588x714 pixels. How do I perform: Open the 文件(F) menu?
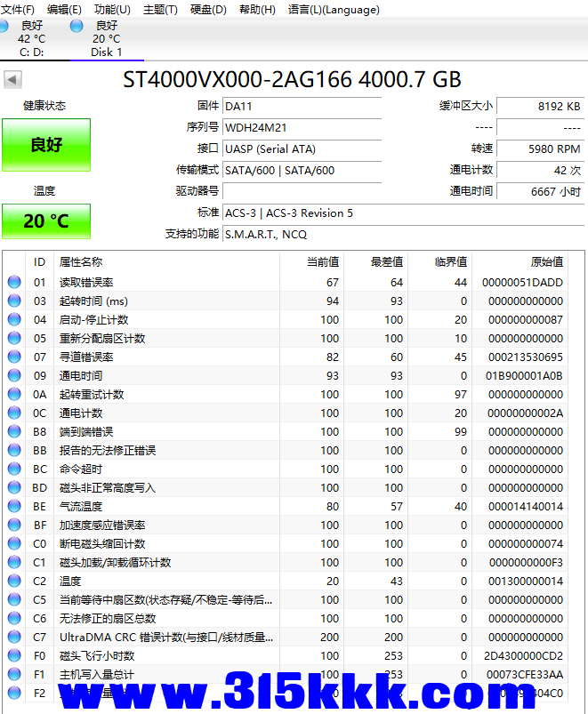[17, 10]
